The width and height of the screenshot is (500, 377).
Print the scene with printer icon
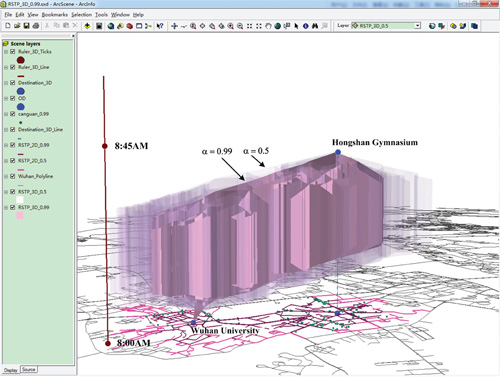[36, 26]
